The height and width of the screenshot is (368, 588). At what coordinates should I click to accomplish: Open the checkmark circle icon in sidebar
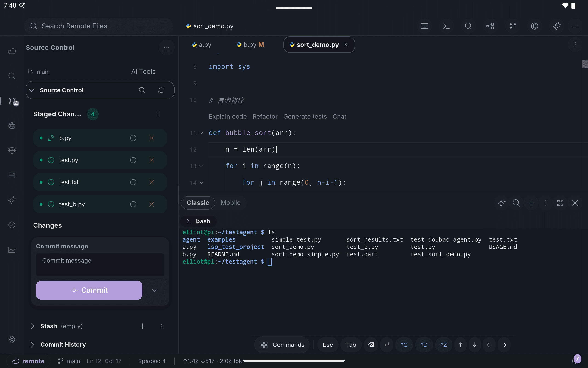pyautogui.click(x=12, y=225)
